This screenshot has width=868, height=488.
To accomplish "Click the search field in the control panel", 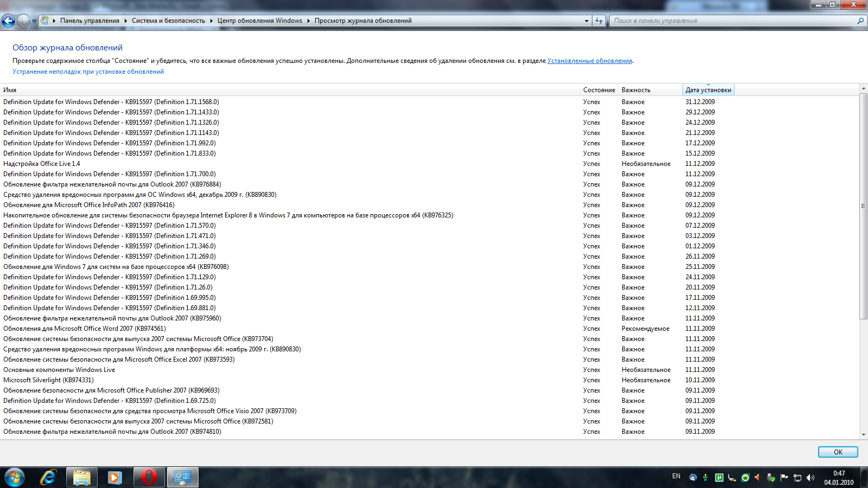I will point(732,21).
